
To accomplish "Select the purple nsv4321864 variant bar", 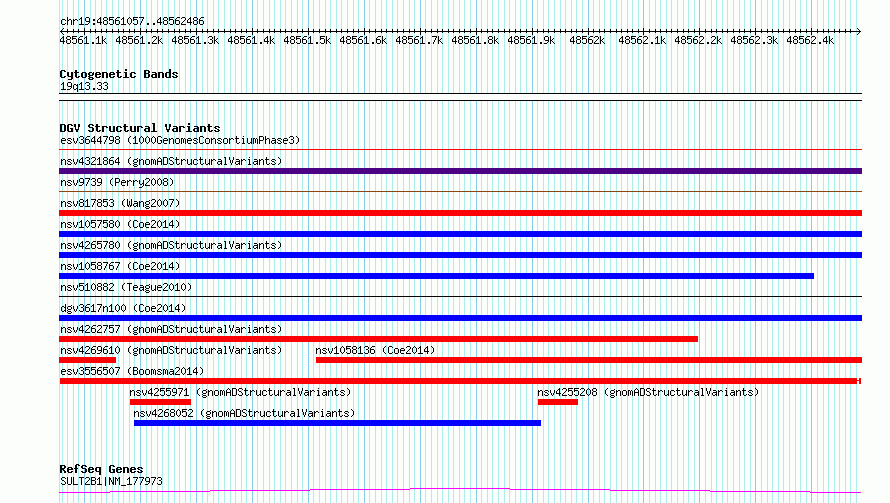I will coord(460,171).
